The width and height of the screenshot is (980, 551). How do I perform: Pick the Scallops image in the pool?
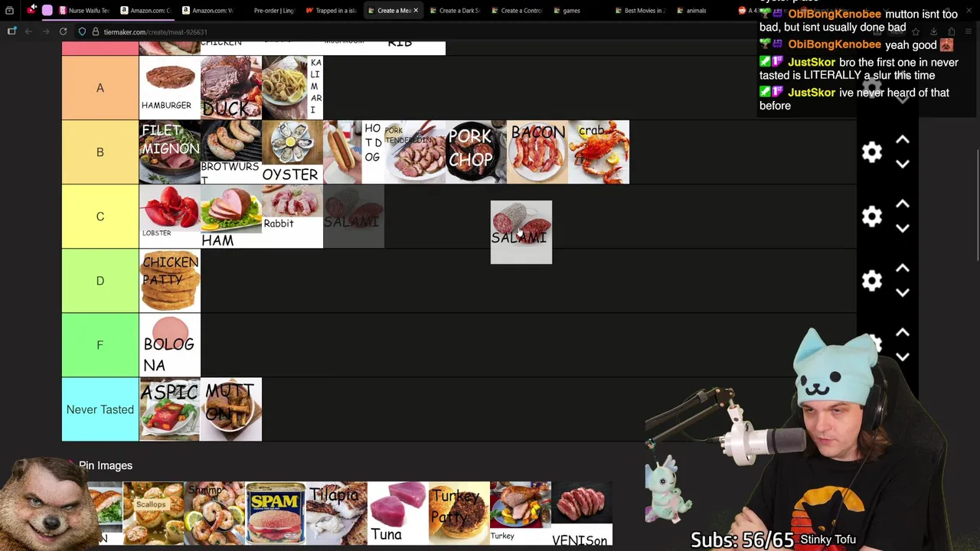[153, 513]
